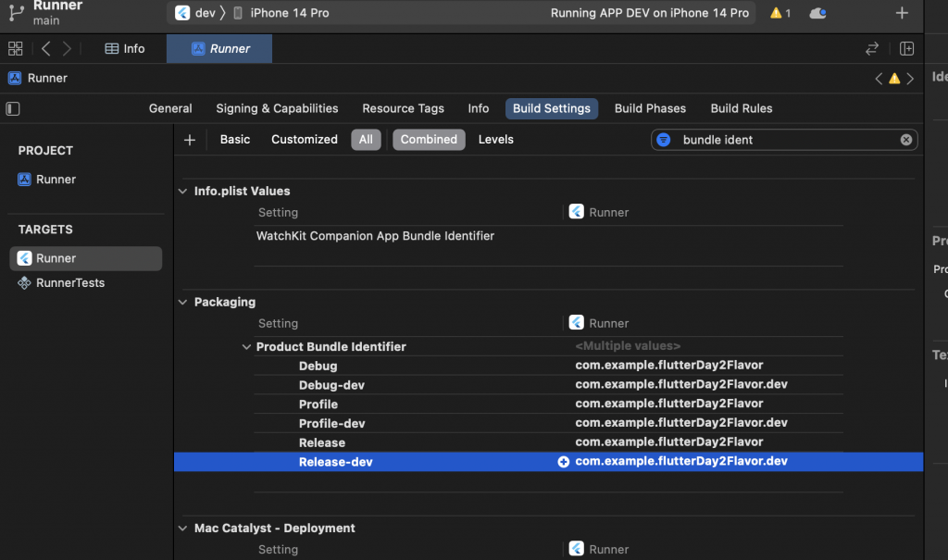Image resolution: width=948 pixels, height=560 pixels.
Task: Switch to the Levels view
Action: (495, 140)
